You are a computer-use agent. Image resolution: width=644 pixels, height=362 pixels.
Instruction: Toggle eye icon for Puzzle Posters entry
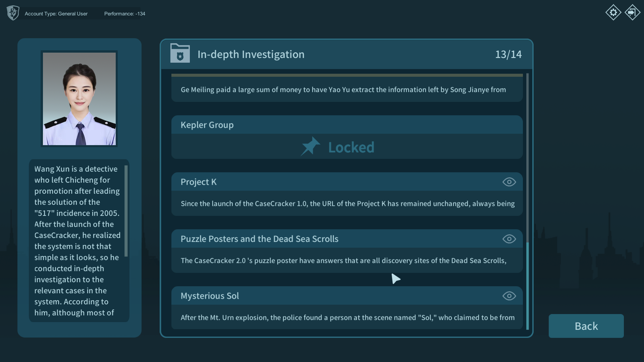pos(509,239)
